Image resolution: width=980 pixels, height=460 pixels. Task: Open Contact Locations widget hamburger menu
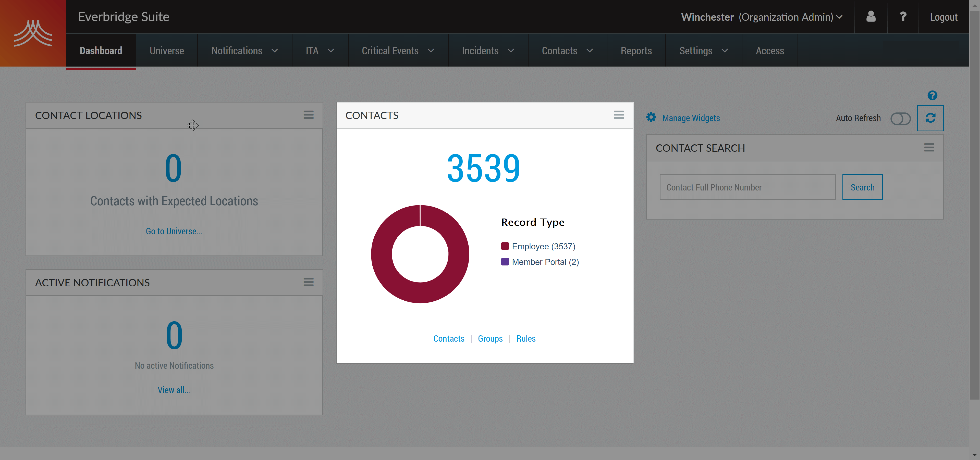tap(309, 115)
